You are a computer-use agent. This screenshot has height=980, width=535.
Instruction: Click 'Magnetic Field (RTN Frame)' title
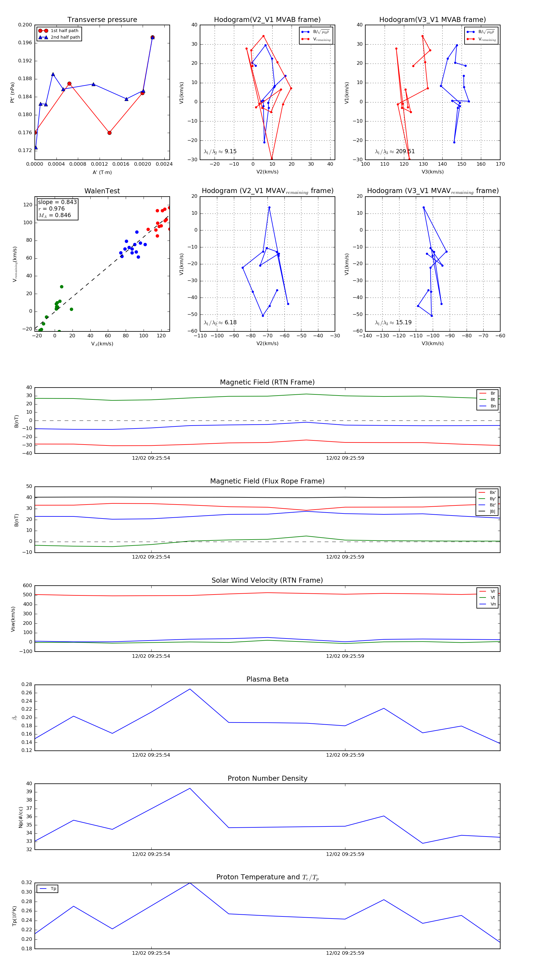click(267, 382)
